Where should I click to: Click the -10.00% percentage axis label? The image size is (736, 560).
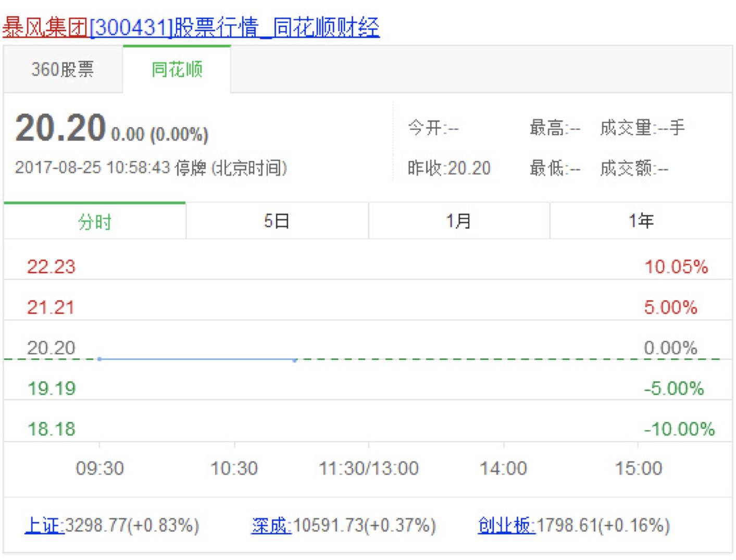click(679, 429)
